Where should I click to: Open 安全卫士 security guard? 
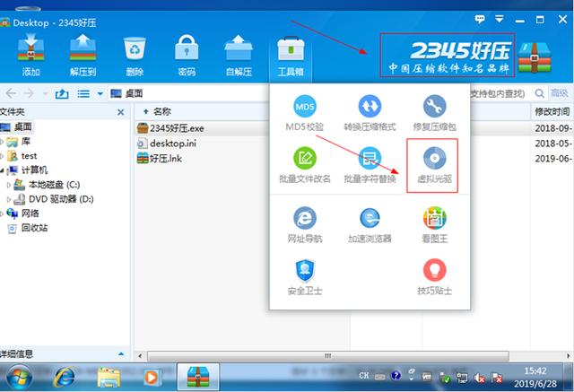[304, 275]
